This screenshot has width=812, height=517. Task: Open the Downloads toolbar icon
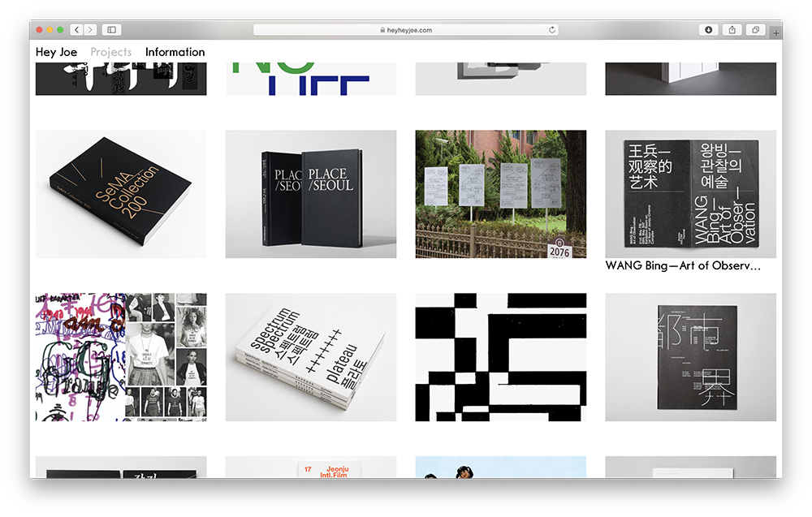click(x=708, y=30)
